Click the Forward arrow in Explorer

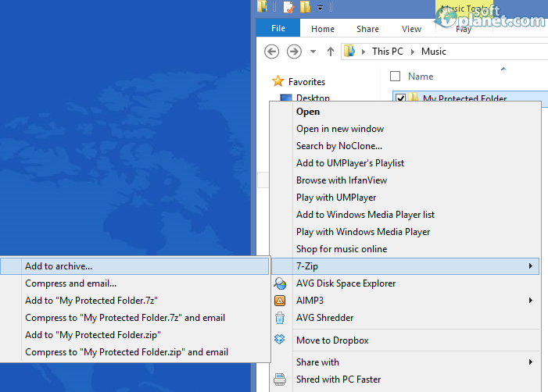pos(294,52)
